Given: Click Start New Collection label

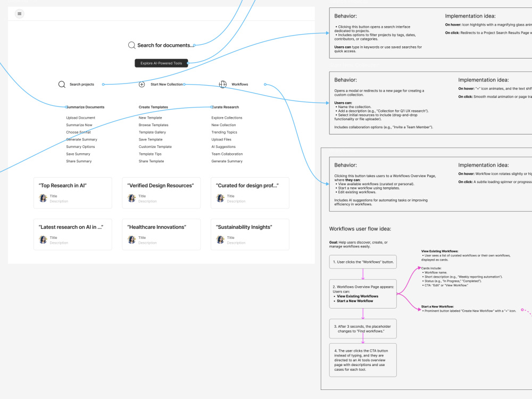Looking at the screenshot, I should pyautogui.click(x=167, y=84).
